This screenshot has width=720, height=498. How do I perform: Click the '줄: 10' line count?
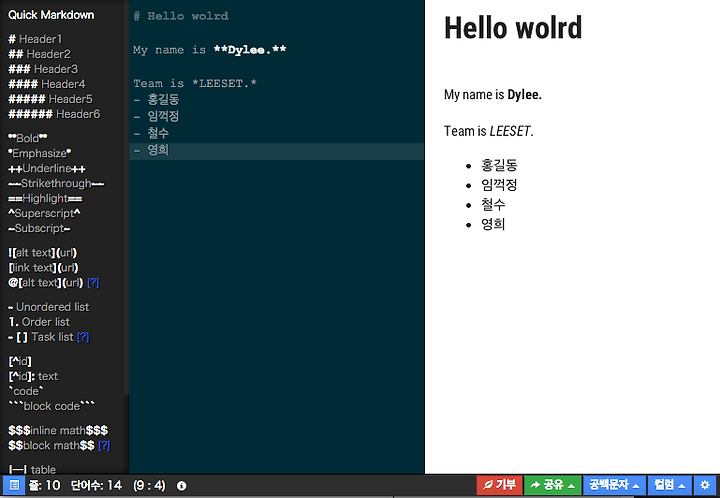tap(45, 485)
